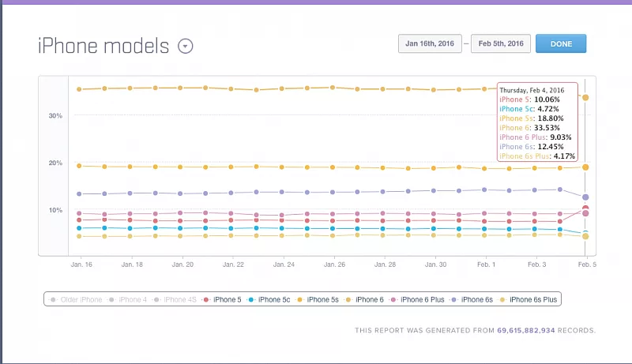Toggle the iPhone 6 Plus legend entry
The height and width of the screenshot is (364, 632).
421,299
